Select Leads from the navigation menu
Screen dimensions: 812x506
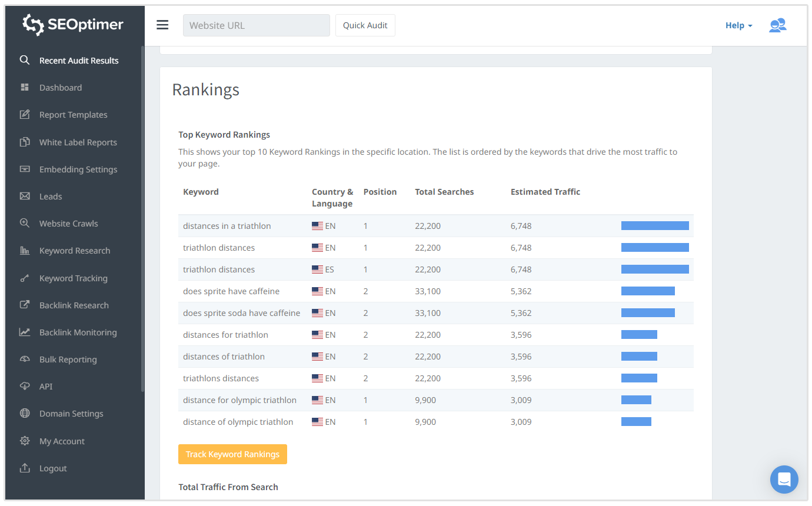point(52,196)
